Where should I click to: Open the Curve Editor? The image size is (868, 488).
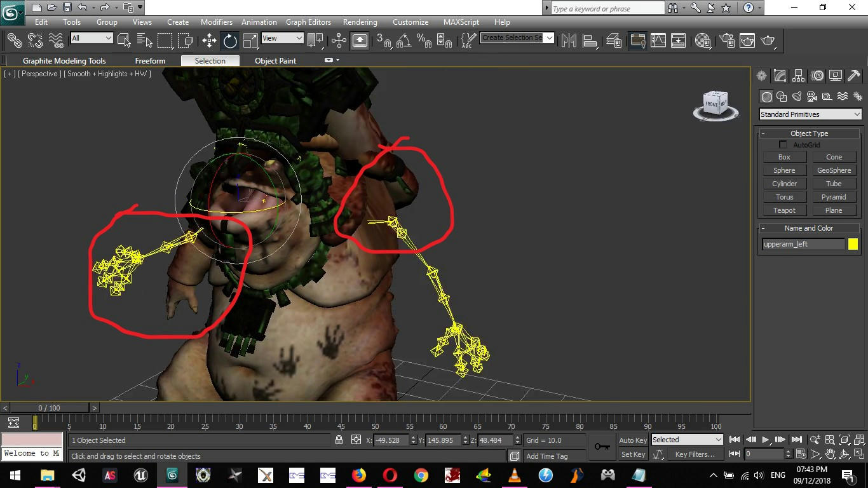(x=658, y=40)
